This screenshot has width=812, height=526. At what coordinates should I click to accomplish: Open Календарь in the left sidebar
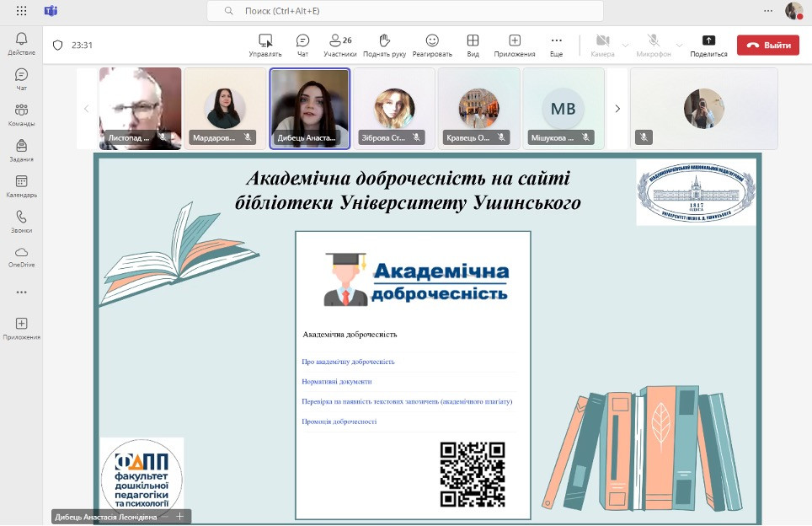21,185
